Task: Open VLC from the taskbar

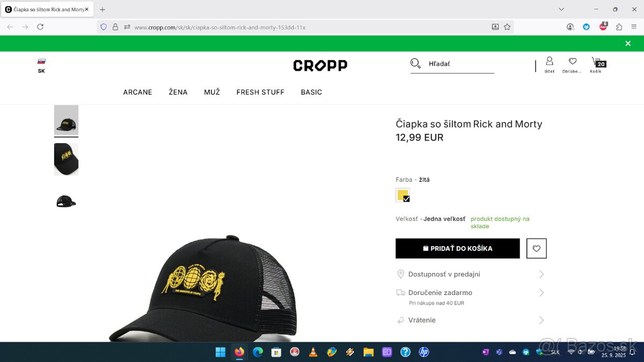Action: coord(313,352)
